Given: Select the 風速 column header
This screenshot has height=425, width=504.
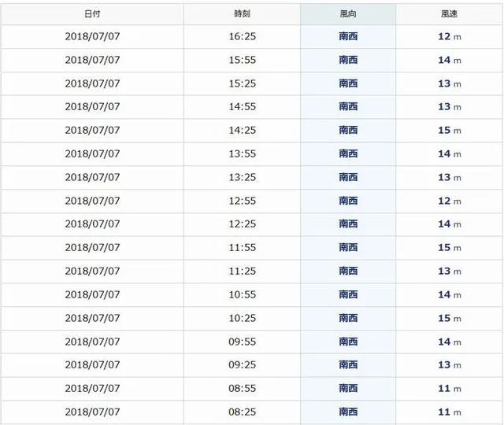Looking at the screenshot, I should click(x=450, y=14).
